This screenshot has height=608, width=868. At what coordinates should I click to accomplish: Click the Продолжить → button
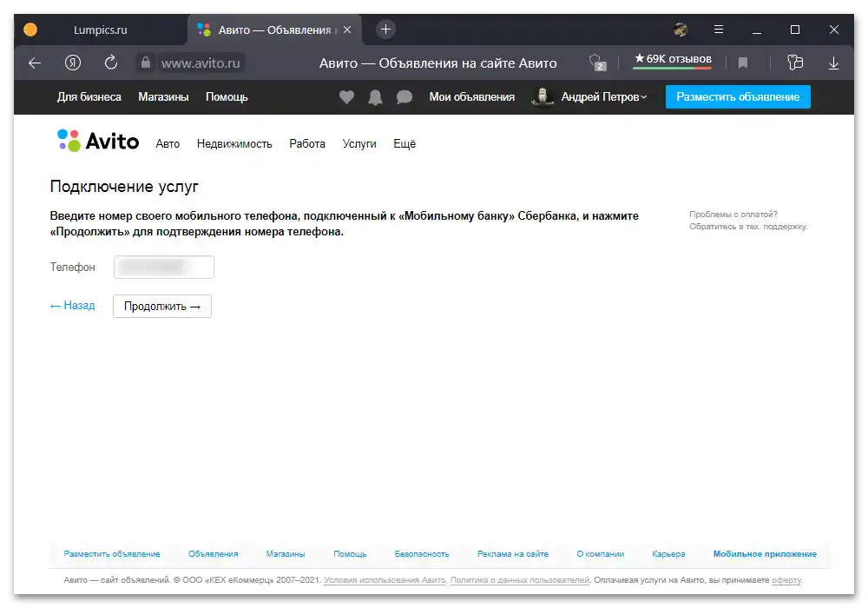coord(162,307)
